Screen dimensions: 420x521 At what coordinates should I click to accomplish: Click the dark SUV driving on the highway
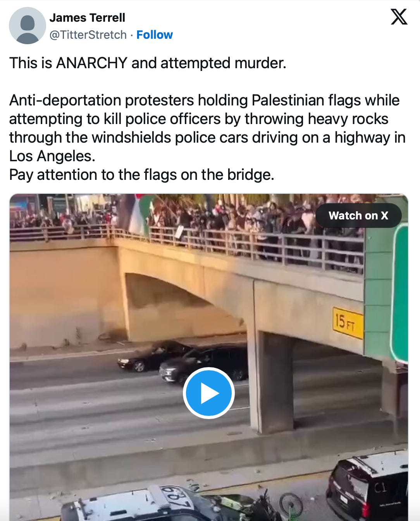204,364
